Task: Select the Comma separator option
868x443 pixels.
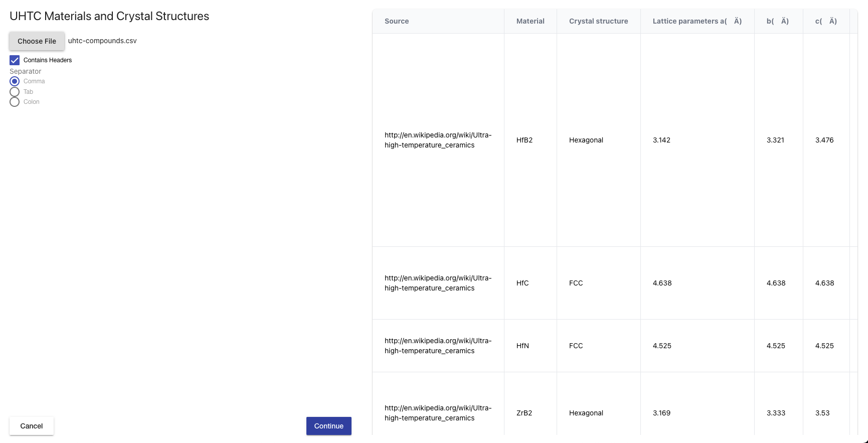Action: click(x=15, y=81)
